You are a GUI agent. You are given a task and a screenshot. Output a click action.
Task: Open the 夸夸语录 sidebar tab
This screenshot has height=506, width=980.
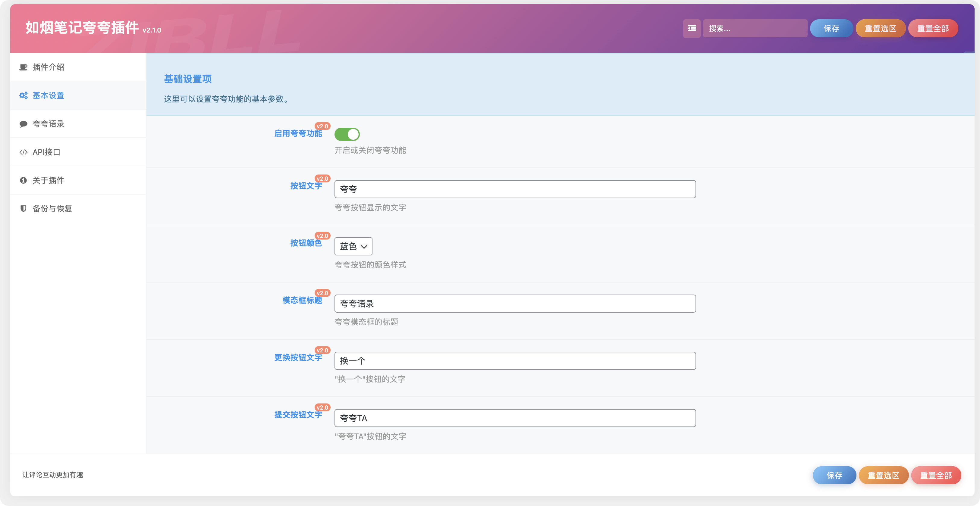[48, 124]
